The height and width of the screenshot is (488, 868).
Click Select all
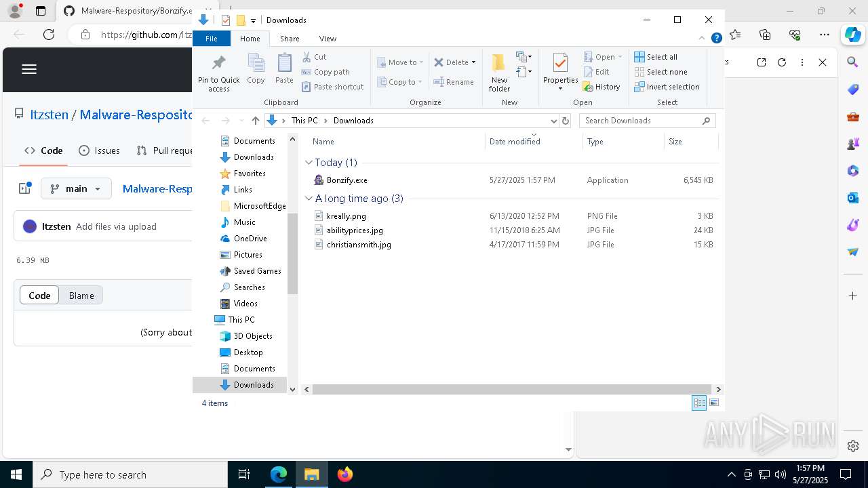coord(656,57)
